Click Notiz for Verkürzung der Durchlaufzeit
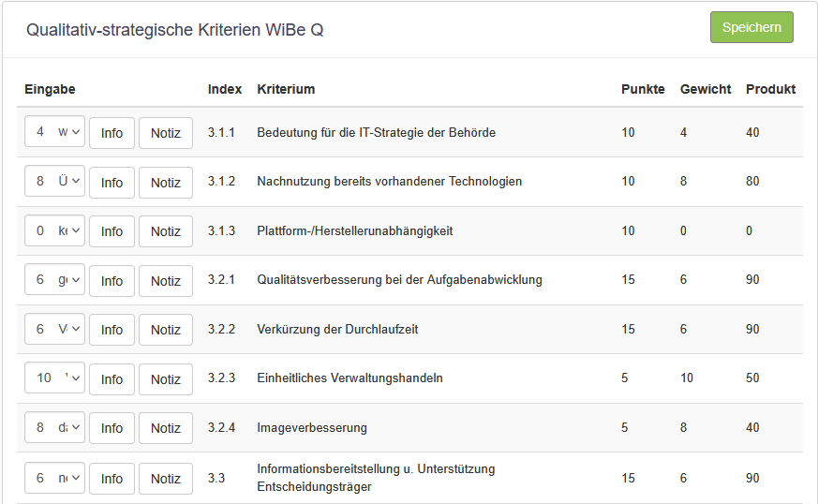The width and height of the screenshot is (818, 504). [166, 330]
